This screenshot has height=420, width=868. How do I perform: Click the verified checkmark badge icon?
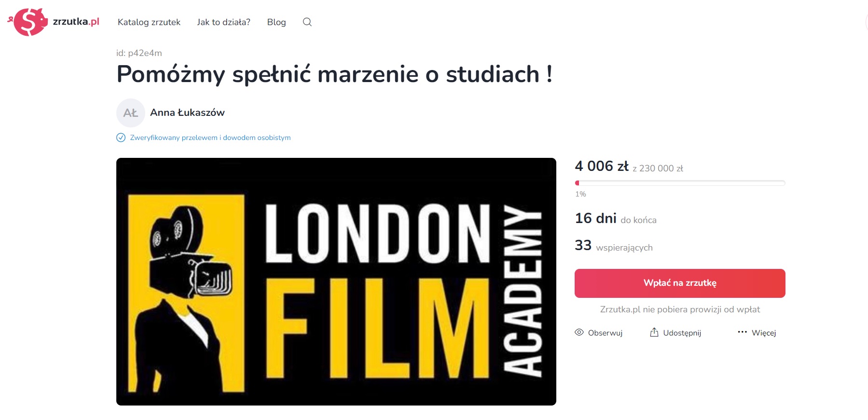pos(121,138)
